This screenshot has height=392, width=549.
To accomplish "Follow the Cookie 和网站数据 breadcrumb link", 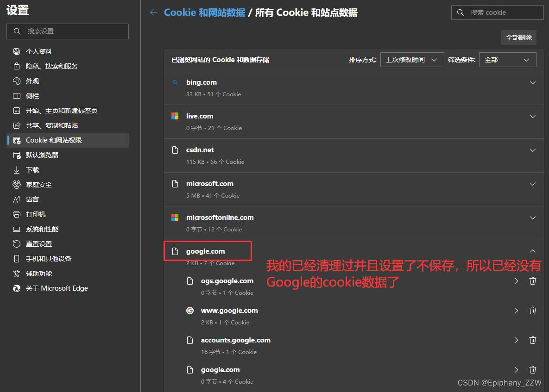I will click(x=204, y=12).
